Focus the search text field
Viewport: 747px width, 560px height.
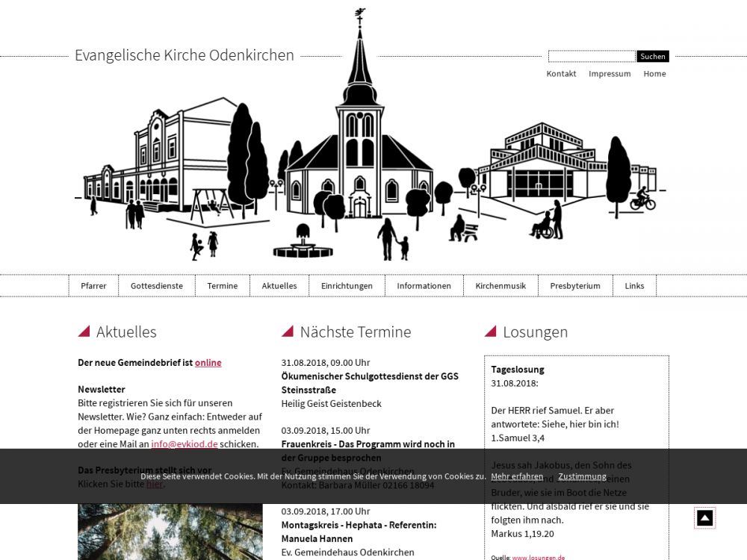coord(592,57)
